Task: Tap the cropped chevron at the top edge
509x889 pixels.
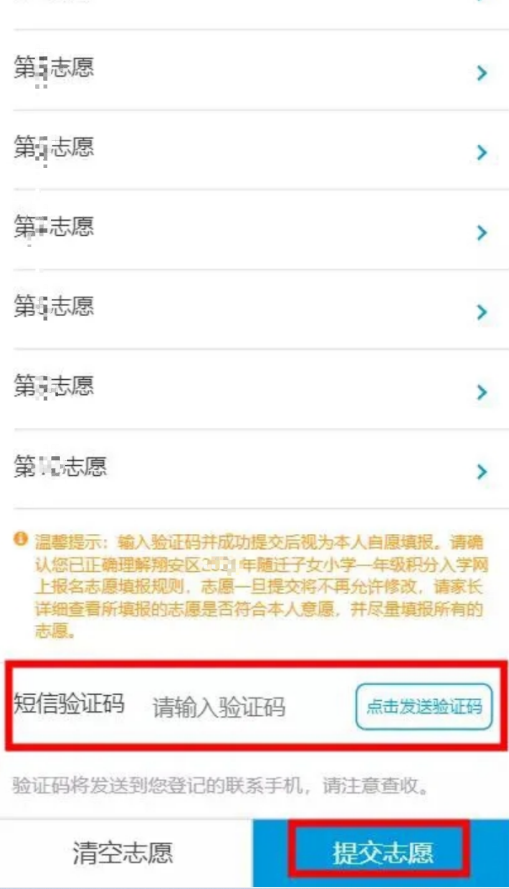Action: [x=482, y=1]
